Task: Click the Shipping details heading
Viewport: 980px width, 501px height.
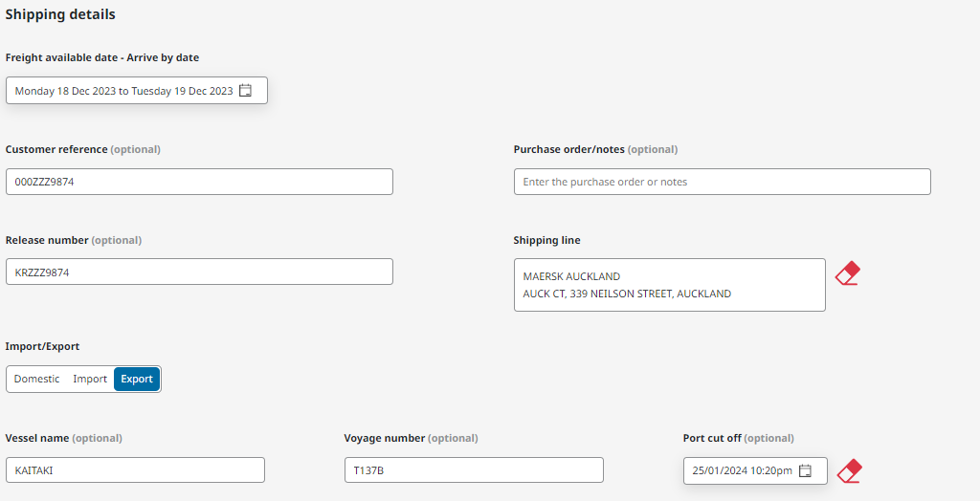Action: [60, 15]
